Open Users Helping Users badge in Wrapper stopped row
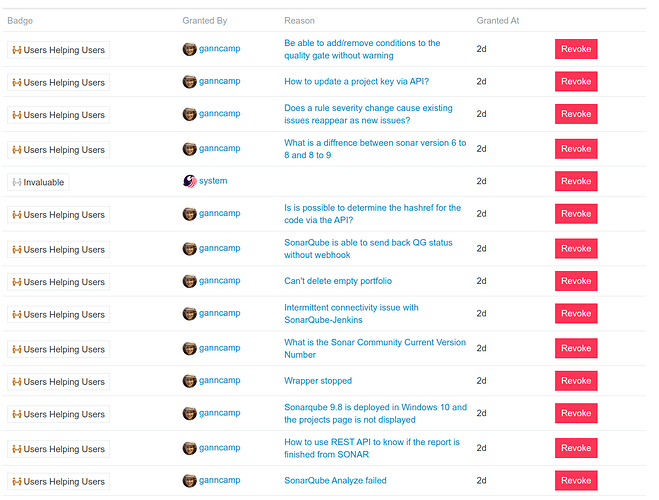Viewport: 659px width, 500px height. [x=58, y=382]
